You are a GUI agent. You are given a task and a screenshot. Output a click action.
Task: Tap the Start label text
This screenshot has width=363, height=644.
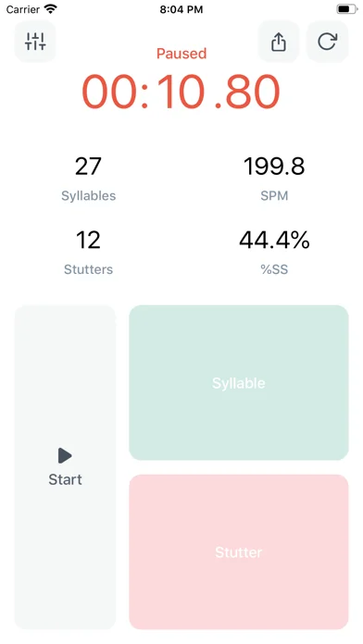65,479
